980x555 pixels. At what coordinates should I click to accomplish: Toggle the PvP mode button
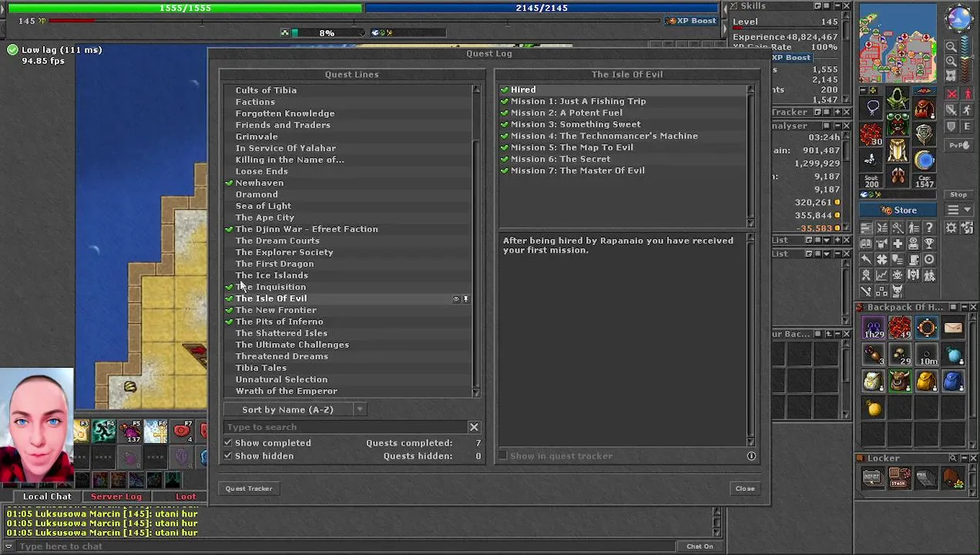[958, 145]
